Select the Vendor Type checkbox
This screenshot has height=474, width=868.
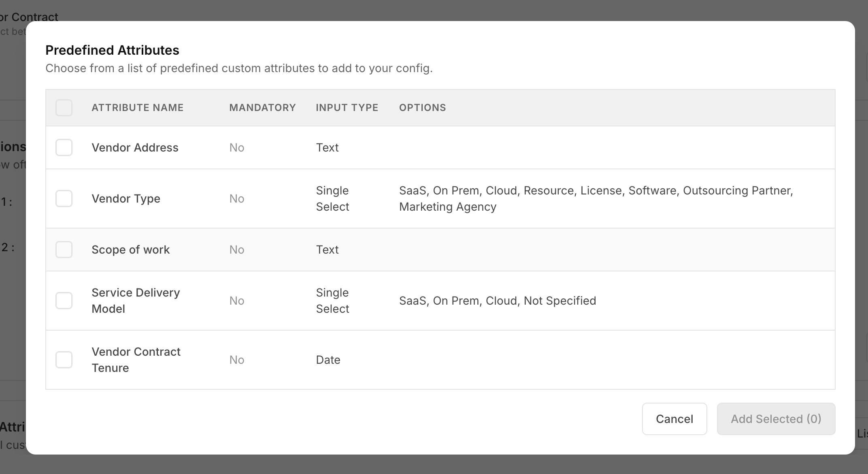click(x=64, y=199)
